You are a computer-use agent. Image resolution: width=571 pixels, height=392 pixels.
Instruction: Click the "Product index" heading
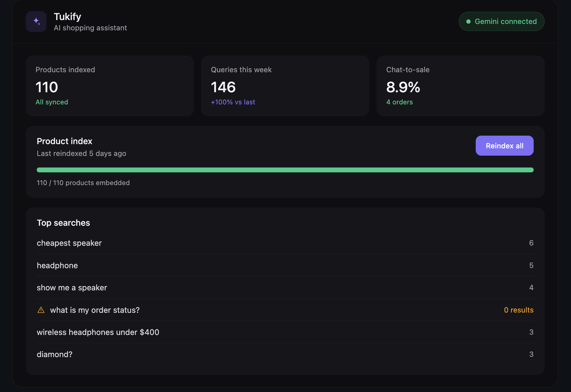click(x=65, y=141)
